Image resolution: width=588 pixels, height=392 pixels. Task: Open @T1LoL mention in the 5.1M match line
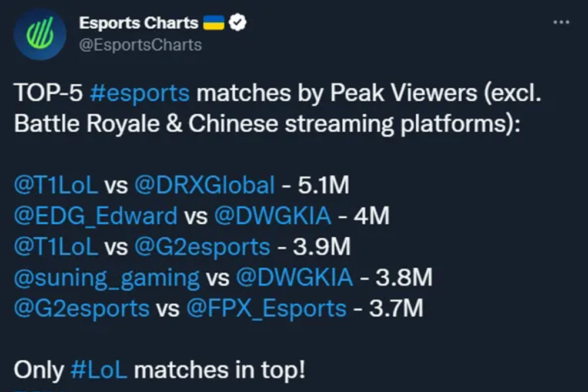(56, 185)
